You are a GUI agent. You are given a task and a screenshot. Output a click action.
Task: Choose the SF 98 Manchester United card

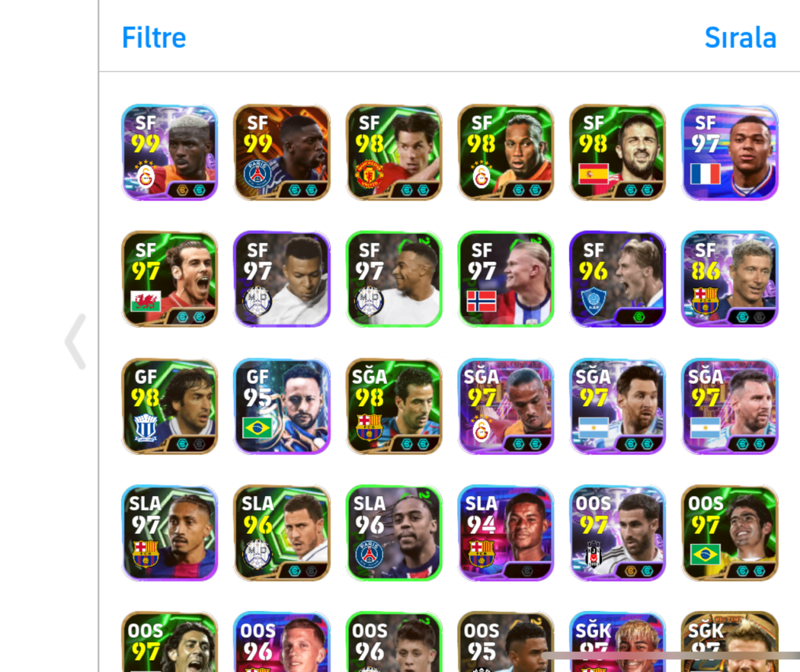(x=394, y=152)
